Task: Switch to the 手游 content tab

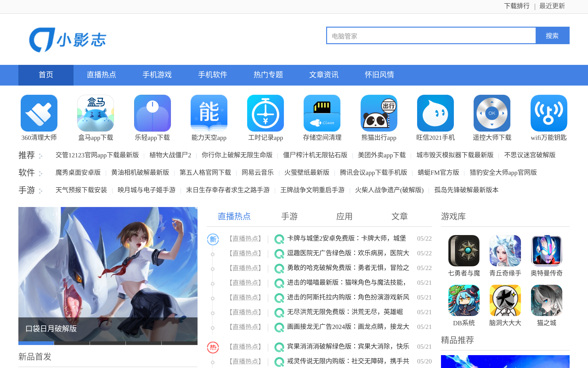Action: (289, 216)
